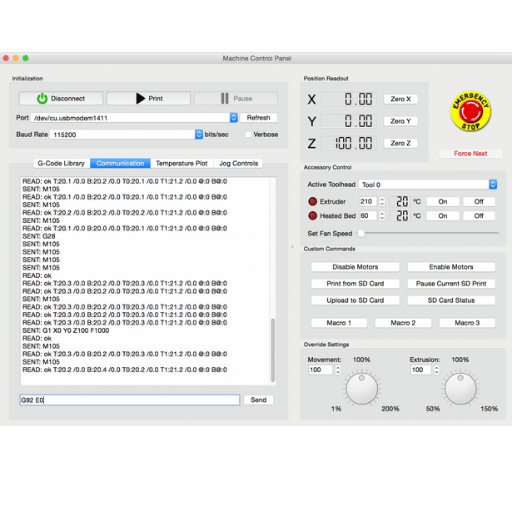The width and height of the screenshot is (512, 513).
Task: Open the Baud Rate dropdown
Action: (199, 134)
